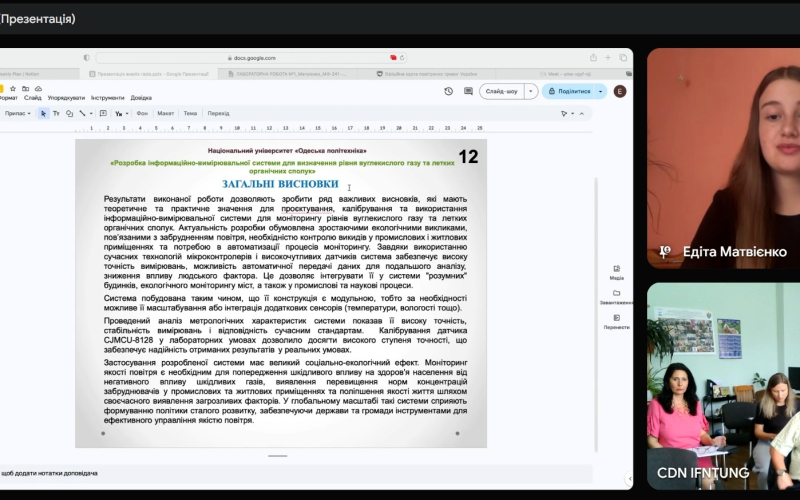The image size is (800, 500).
Task: Click the account avatar with letter E
Action: [x=620, y=91]
